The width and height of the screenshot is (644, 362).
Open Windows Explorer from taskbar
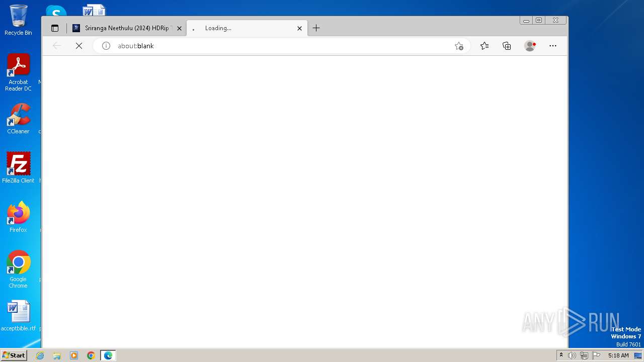57,355
